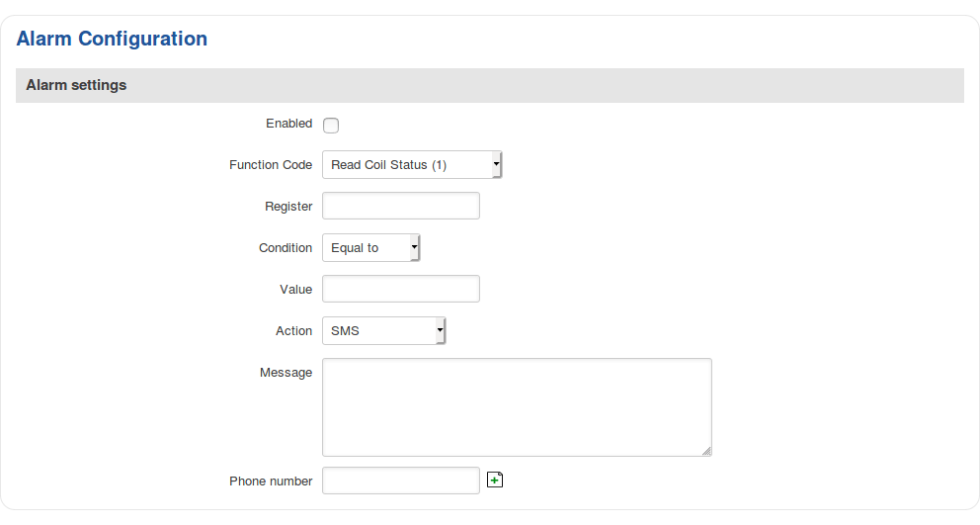Click the add phone number plus icon
980x525 pixels.
[x=496, y=481]
